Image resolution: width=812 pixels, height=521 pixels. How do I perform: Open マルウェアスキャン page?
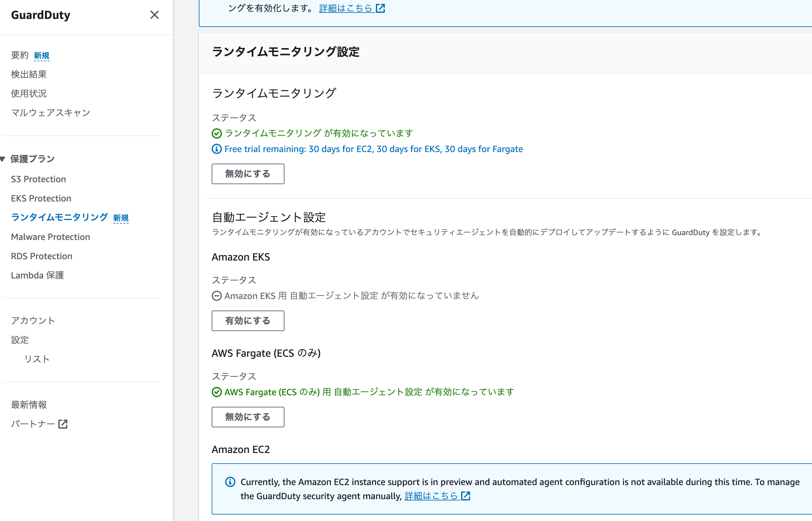51,113
